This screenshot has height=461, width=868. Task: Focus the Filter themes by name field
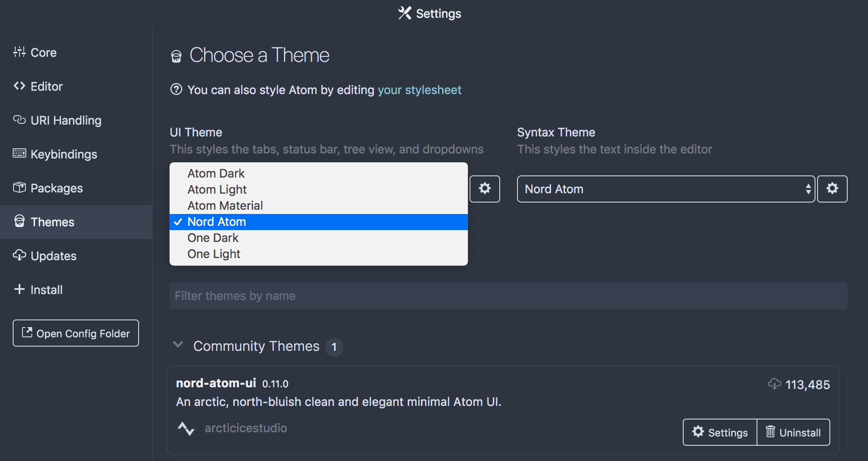click(x=509, y=296)
